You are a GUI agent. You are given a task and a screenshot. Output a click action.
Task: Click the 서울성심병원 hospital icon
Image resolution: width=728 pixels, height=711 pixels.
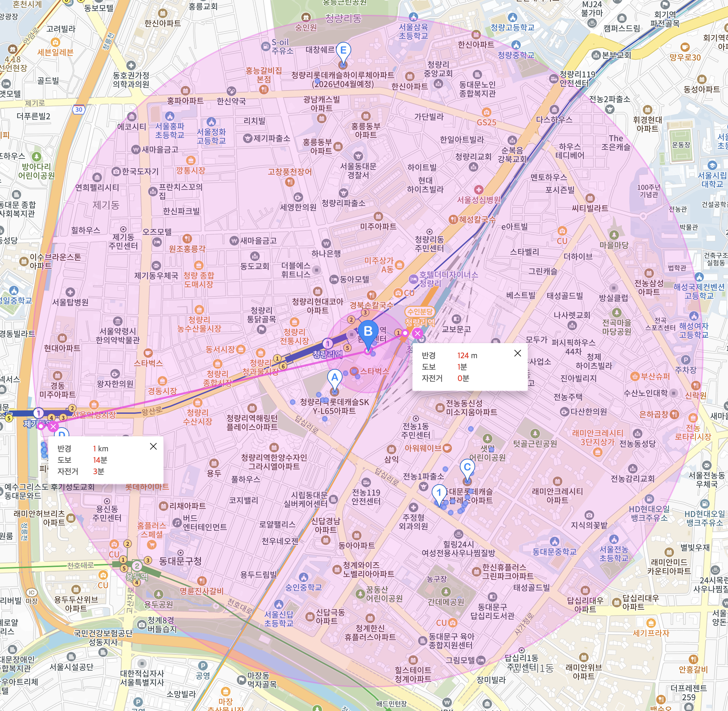[x=479, y=190]
